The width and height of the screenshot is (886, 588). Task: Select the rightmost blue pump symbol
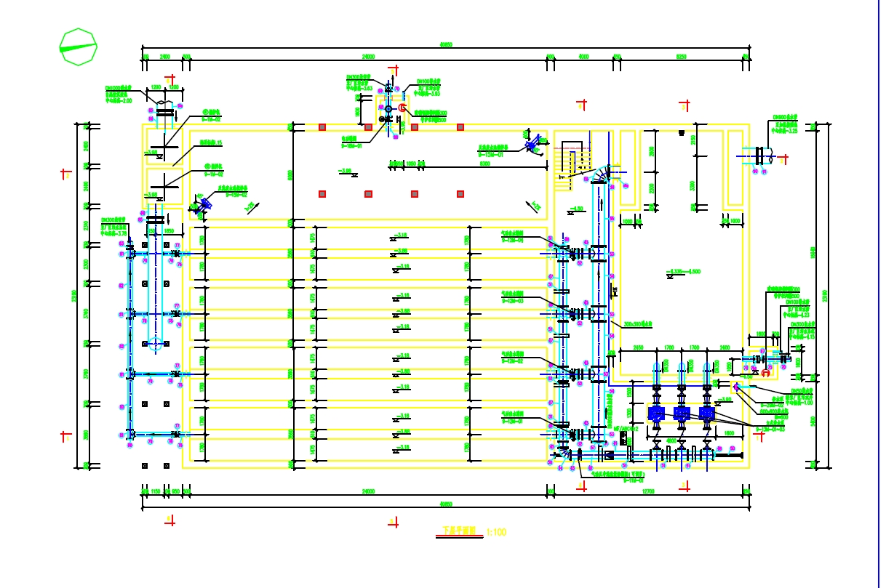707,414
